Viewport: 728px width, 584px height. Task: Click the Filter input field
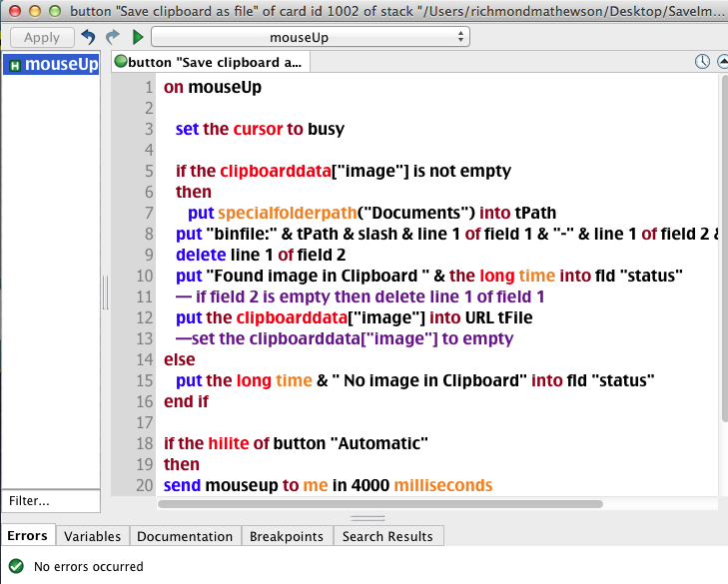click(x=50, y=500)
